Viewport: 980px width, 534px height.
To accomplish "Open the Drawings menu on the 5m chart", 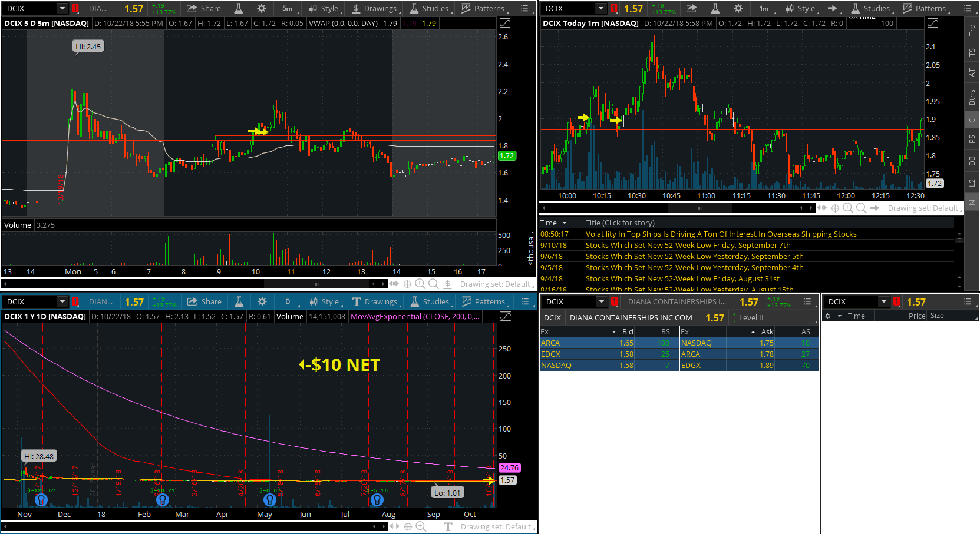I will point(374,8).
